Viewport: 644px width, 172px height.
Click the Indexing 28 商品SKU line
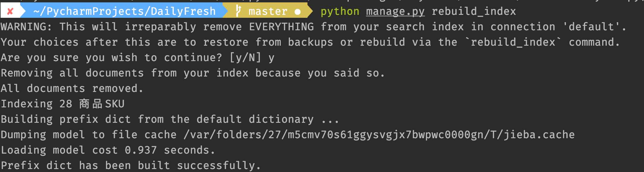(x=63, y=104)
